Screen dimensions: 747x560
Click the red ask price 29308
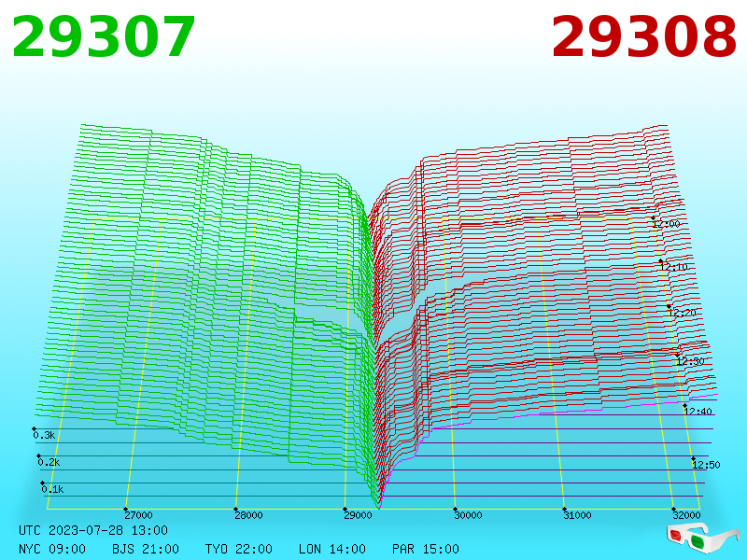point(643,37)
